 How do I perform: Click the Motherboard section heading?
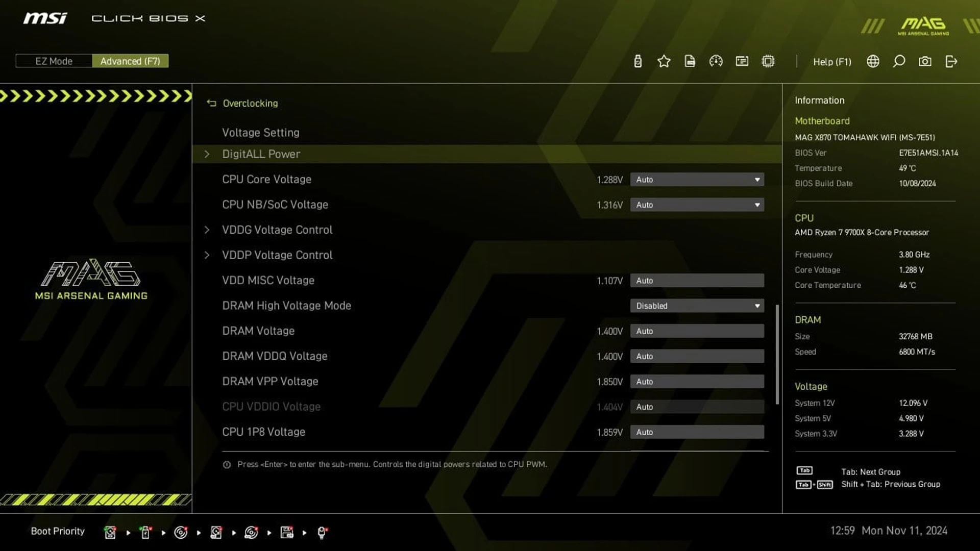tap(822, 121)
